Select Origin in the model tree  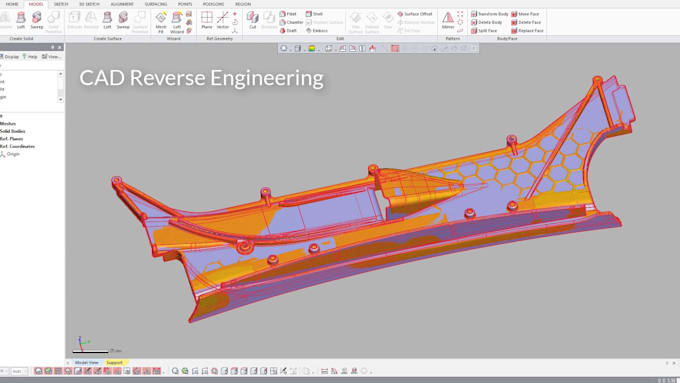pyautogui.click(x=10, y=154)
